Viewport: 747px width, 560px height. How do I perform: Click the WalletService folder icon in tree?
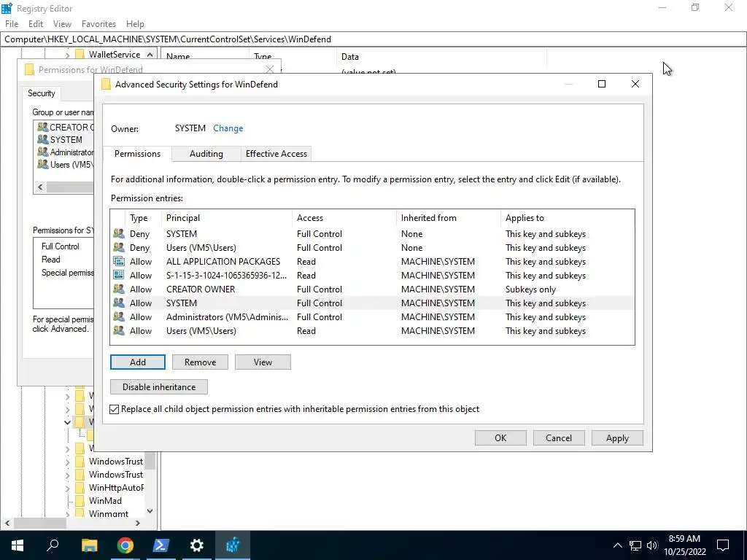coord(80,54)
